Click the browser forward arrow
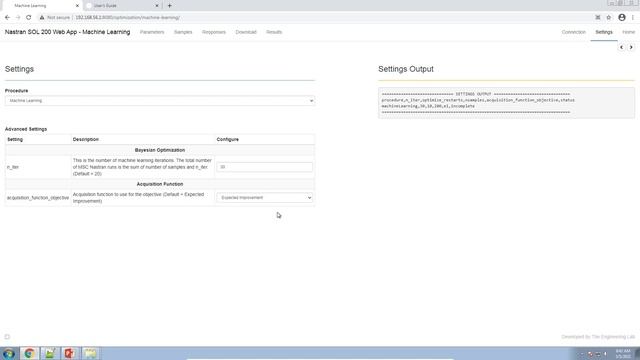640x360 pixels. 18,18
